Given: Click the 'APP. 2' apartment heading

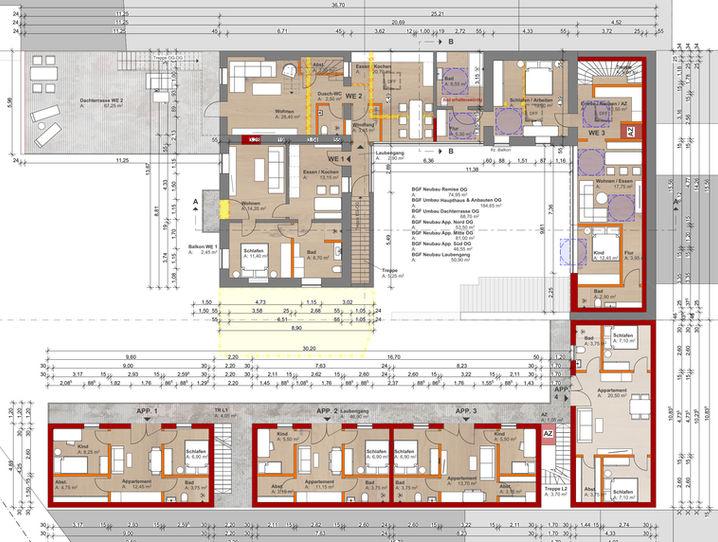Looking at the screenshot, I should 327,411.
